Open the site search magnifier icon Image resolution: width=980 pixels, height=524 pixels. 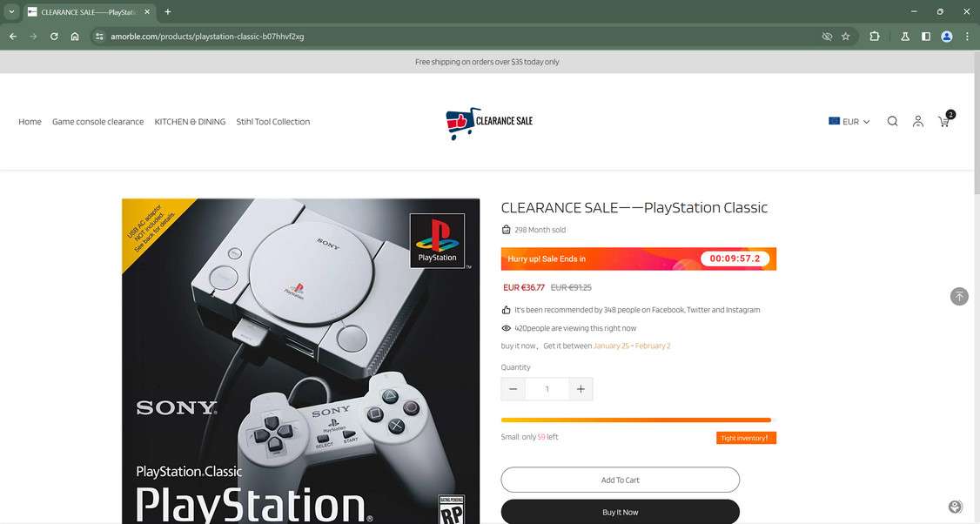(892, 121)
